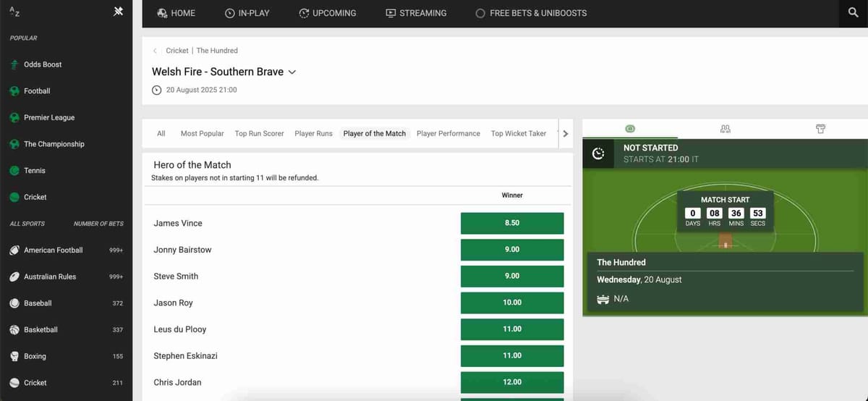Select the Most Popular tab
The width and height of the screenshot is (868, 401).
203,134
